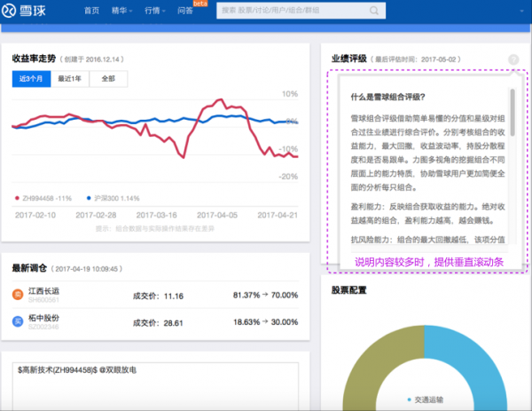Open the 问答 beta section
This screenshot has width=532, height=411.
click(x=186, y=12)
